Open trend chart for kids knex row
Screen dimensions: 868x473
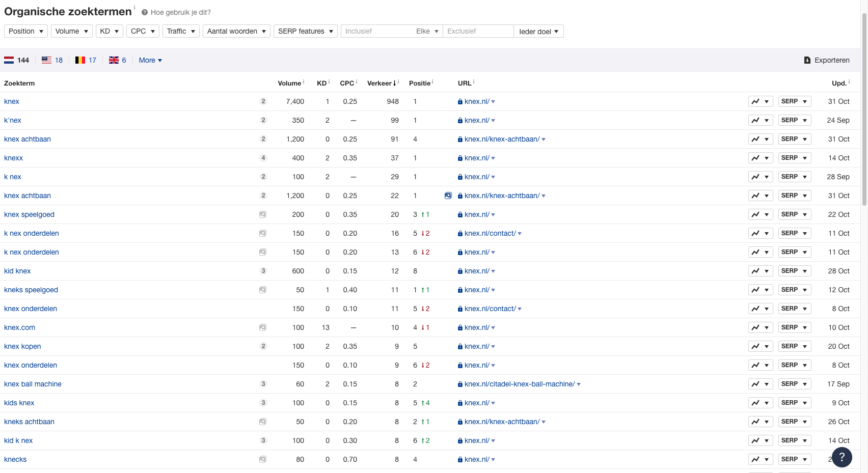pos(761,403)
